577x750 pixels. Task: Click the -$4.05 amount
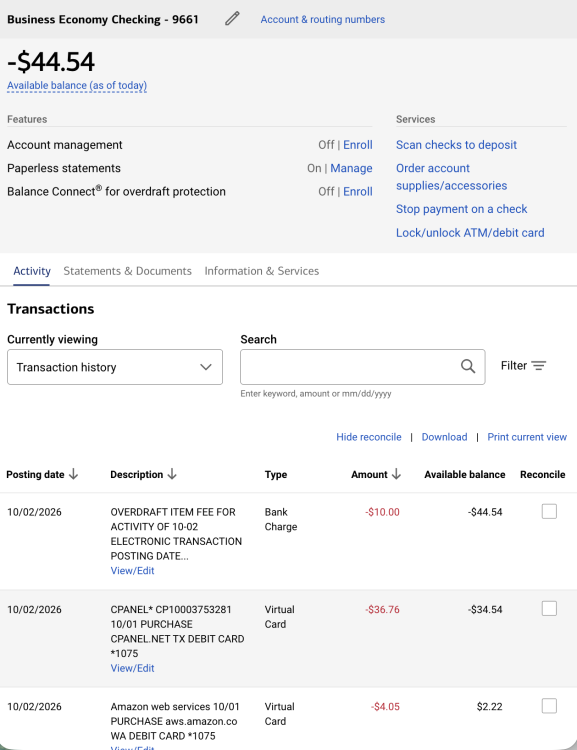pos(385,707)
